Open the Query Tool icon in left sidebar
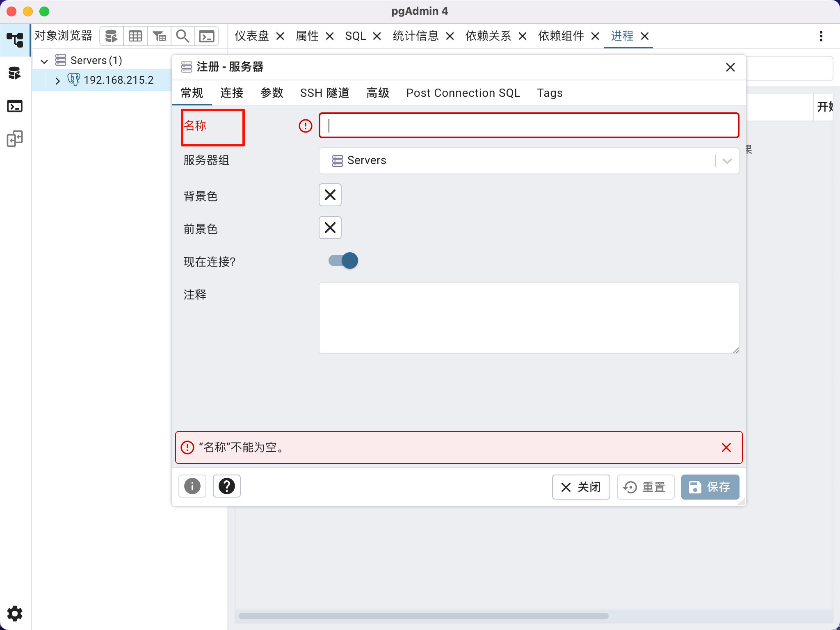 coord(15,73)
